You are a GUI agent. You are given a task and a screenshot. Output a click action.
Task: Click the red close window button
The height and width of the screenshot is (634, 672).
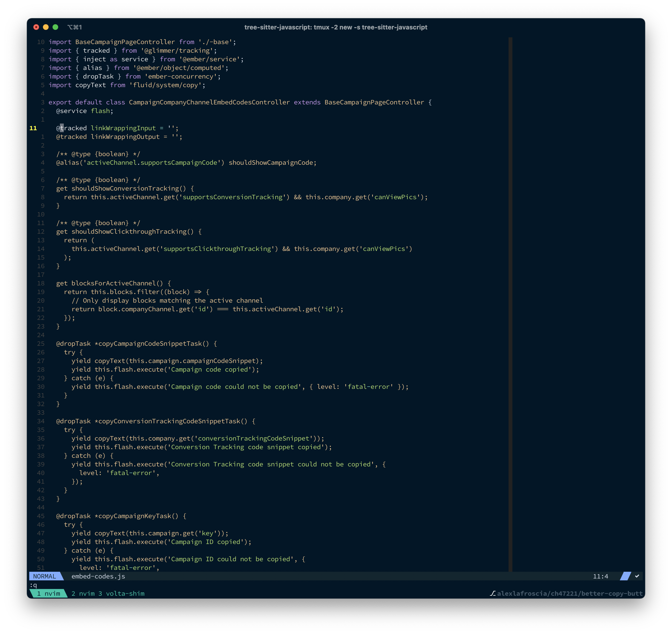click(36, 27)
